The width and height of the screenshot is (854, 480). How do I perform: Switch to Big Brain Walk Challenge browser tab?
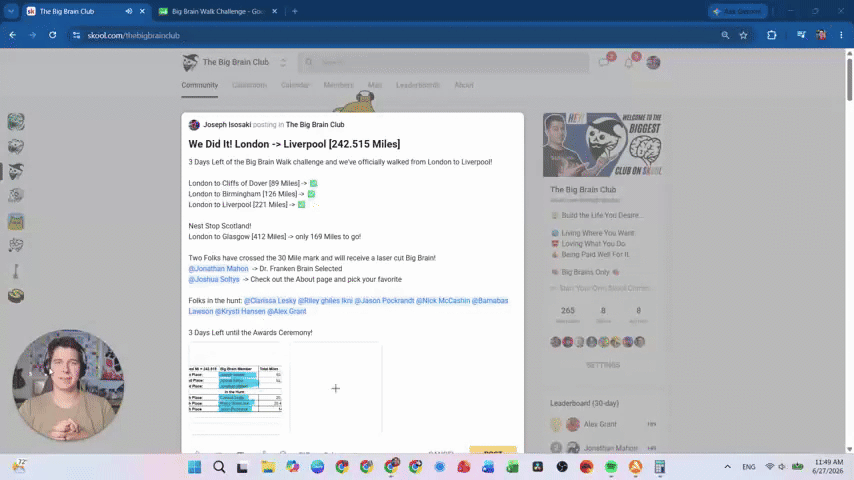217,11
